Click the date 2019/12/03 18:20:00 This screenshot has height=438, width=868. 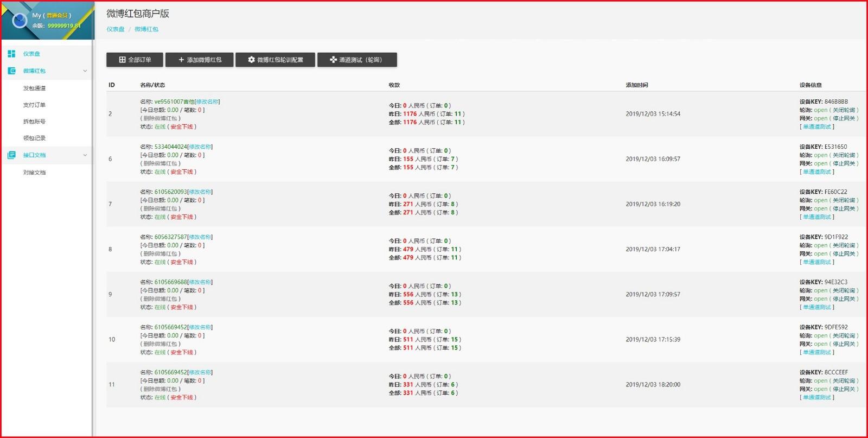(653, 384)
